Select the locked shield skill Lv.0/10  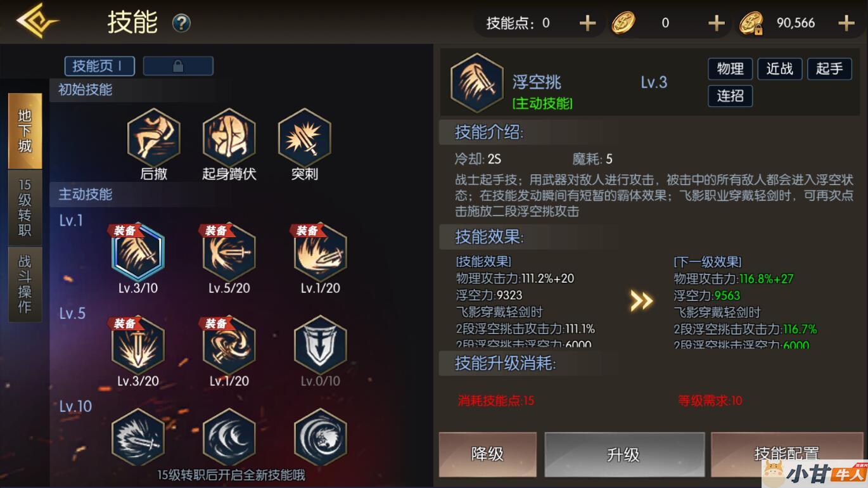pos(321,345)
